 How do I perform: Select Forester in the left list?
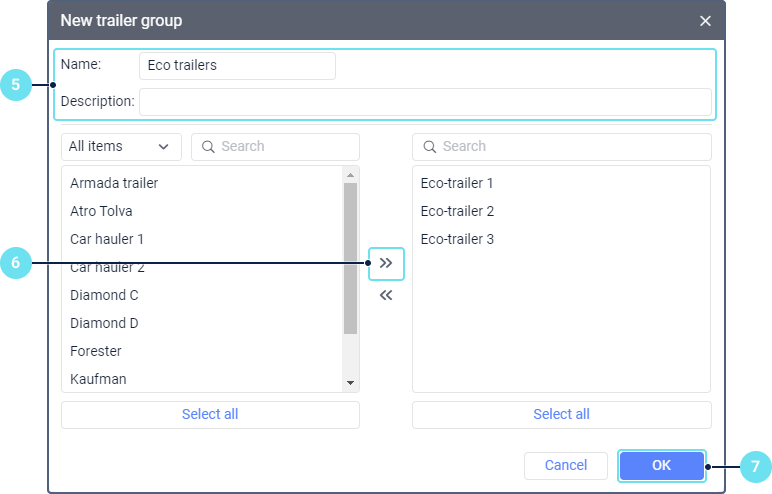(95, 351)
